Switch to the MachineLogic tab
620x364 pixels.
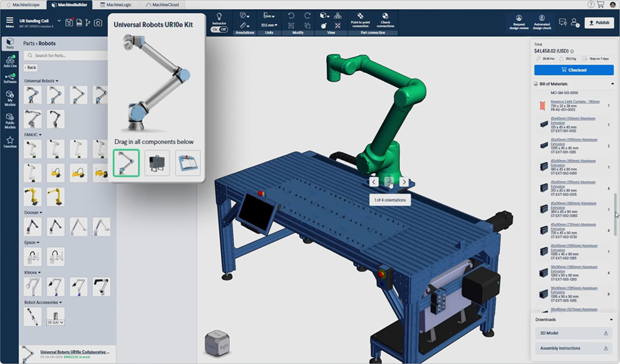[x=116, y=5]
